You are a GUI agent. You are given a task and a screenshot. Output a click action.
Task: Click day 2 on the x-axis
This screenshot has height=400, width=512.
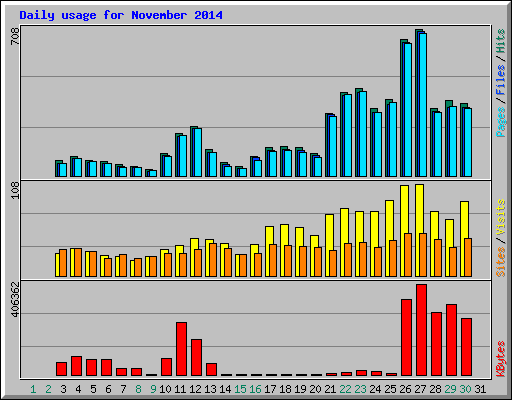pyautogui.click(x=48, y=389)
